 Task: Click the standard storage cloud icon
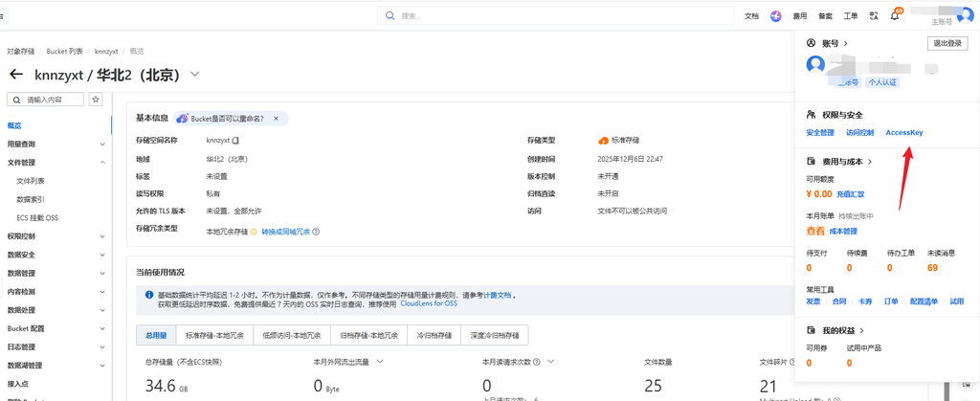(603, 141)
